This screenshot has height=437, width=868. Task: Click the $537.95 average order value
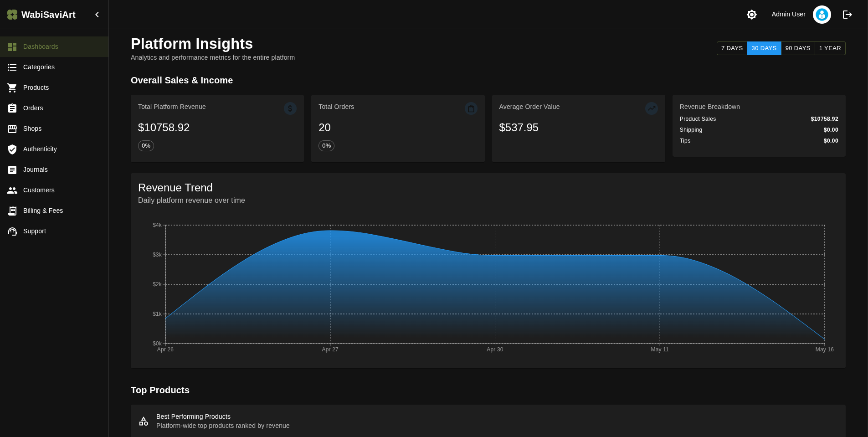(519, 128)
